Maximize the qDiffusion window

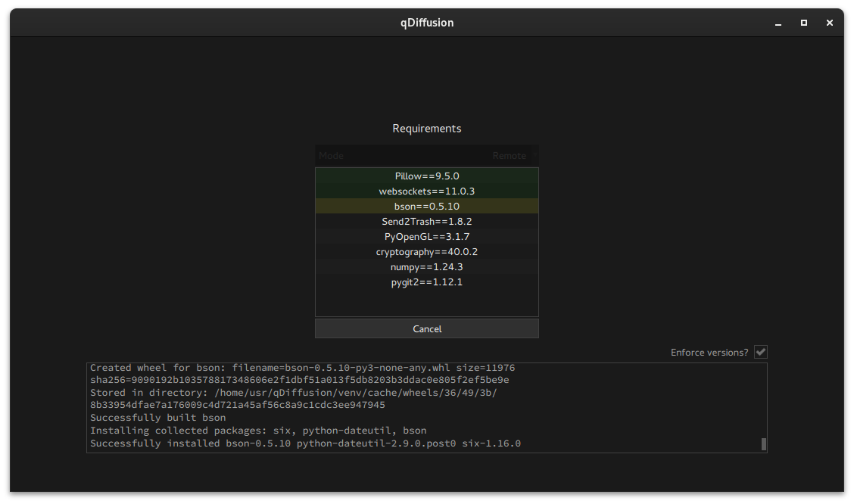(803, 23)
